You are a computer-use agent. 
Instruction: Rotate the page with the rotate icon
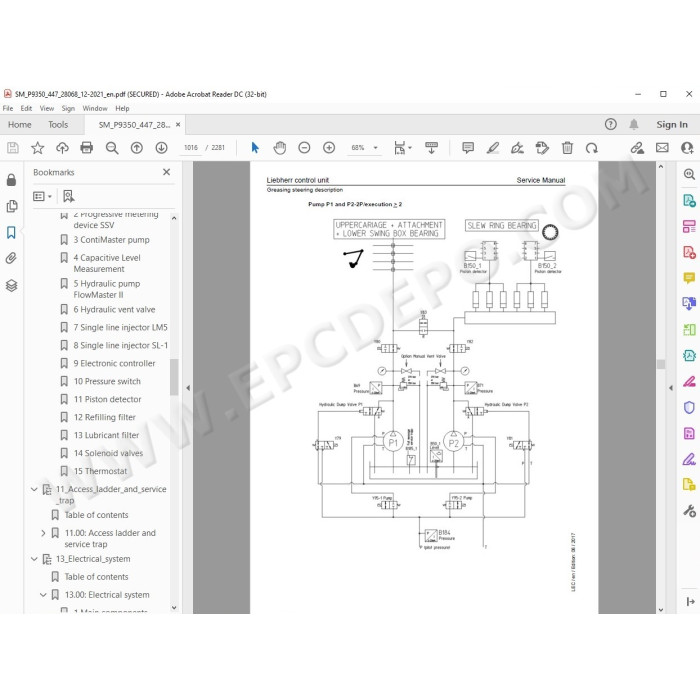click(x=592, y=148)
